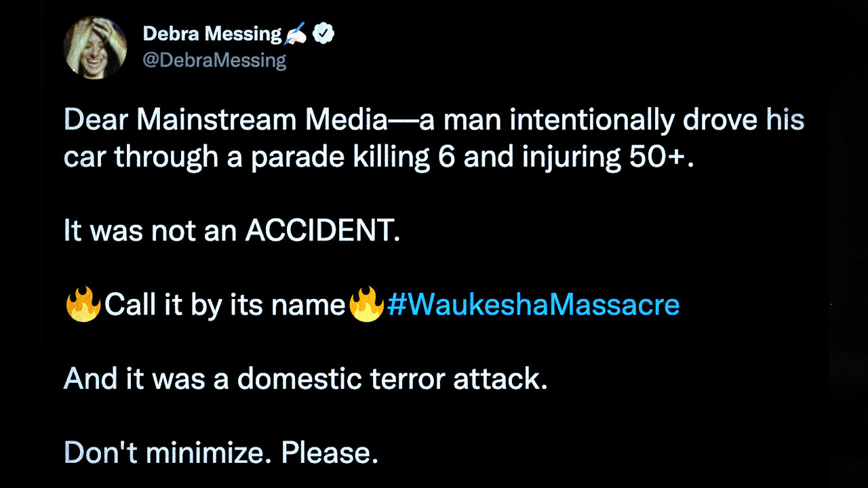Click the blue verified badge icon
This screenshot has width=868, height=488.
[323, 33]
